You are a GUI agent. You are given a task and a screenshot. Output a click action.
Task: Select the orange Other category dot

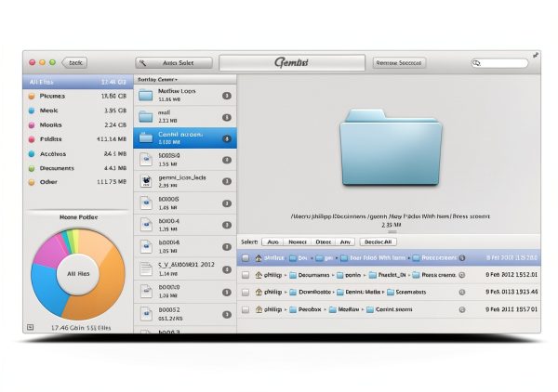32,182
